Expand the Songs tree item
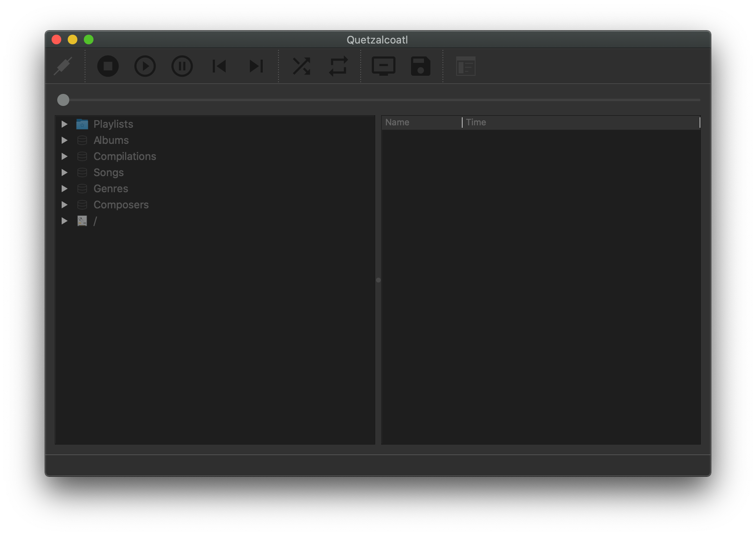This screenshot has height=536, width=756. coord(64,172)
